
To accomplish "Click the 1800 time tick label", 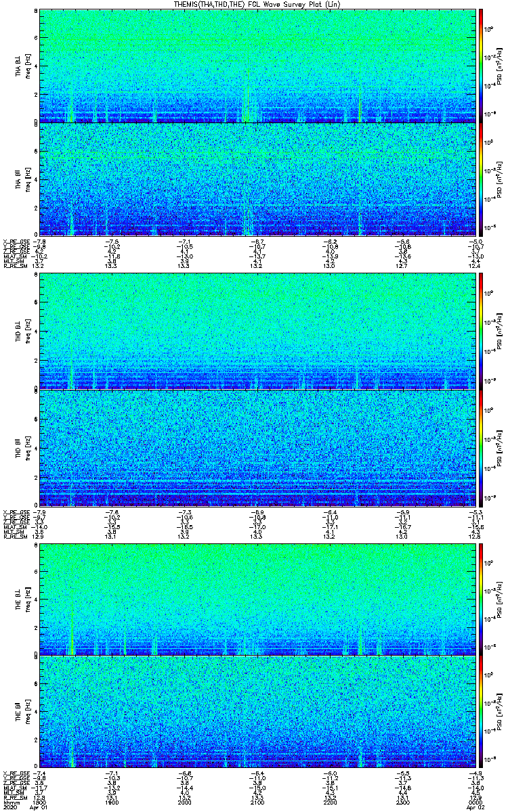I will 39,803.
